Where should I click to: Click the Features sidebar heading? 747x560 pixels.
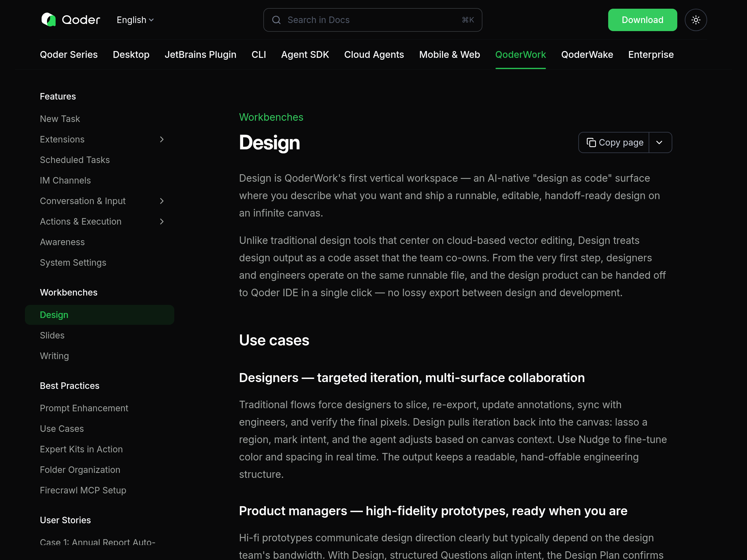point(58,96)
